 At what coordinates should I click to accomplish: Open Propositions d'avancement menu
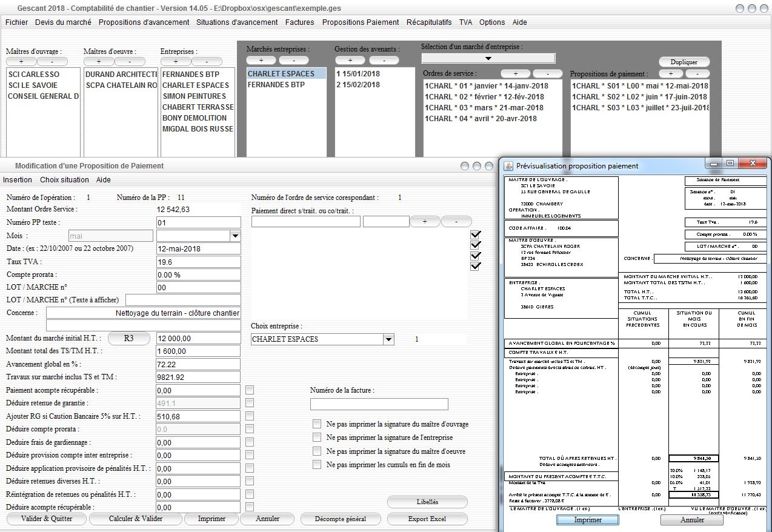(144, 22)
